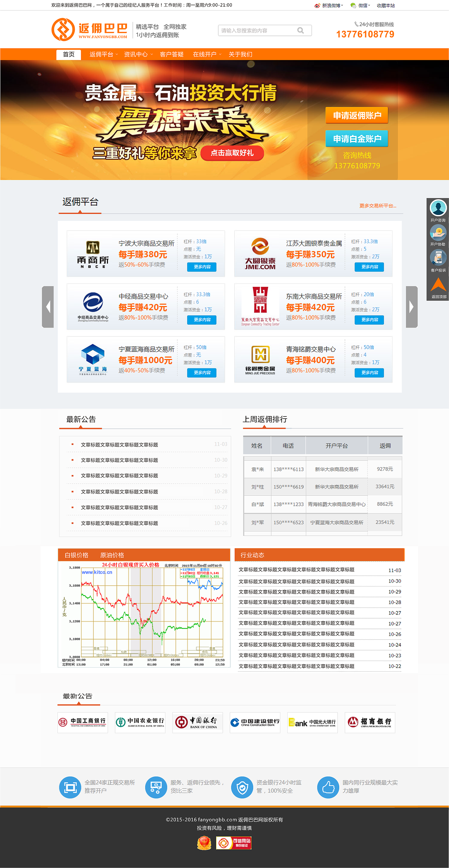Click the 宁夏蓝海大宗商品交易所 table cell
The width and height of the screenshot is (449, 868).
[337, 522]
